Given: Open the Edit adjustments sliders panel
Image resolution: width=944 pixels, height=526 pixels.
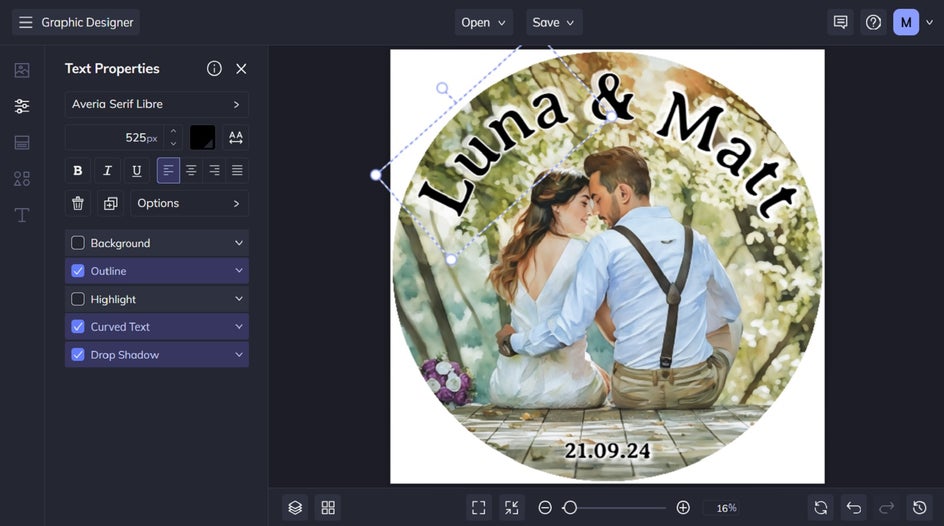Looking at the screenshot, I should tap(22, 106).
